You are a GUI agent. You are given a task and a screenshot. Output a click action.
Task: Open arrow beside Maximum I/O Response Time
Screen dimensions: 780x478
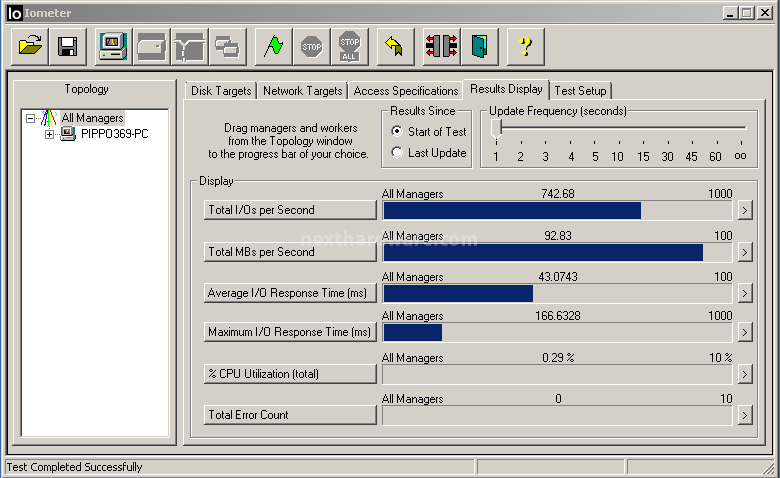tap(745, 332)
